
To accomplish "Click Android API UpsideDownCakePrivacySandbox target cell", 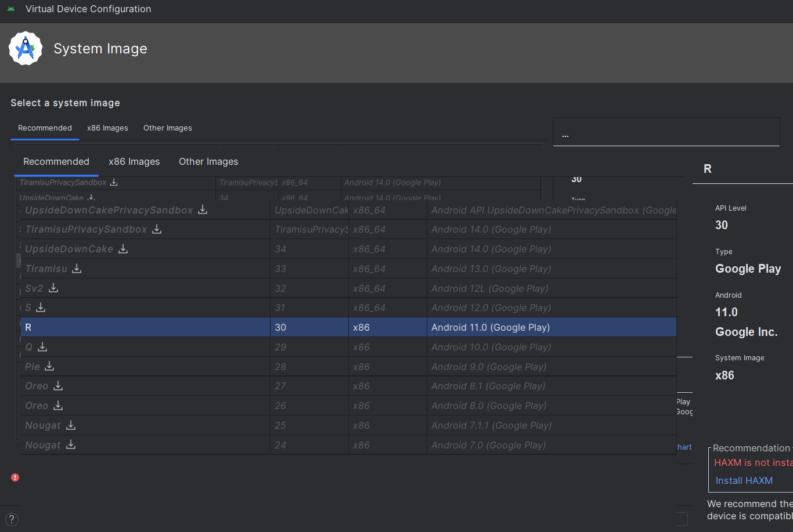I will click(x=552, y=210).
